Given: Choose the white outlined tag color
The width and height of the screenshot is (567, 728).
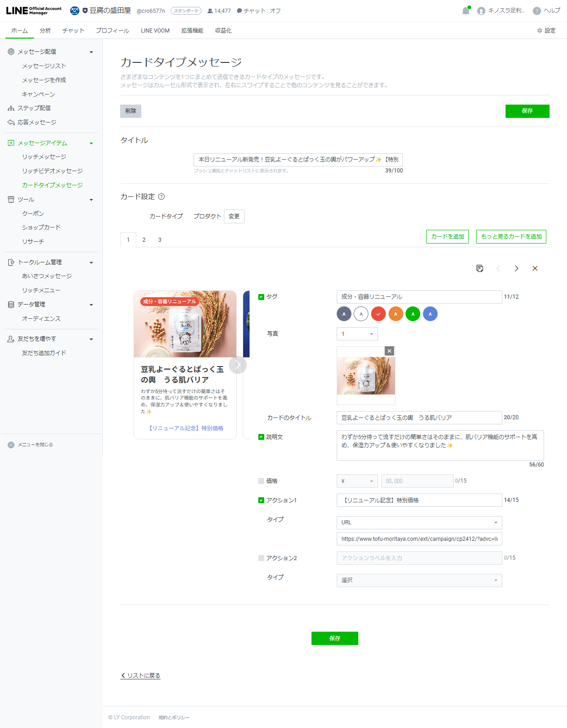Looking at the screenshot, I should coord(361,314).
